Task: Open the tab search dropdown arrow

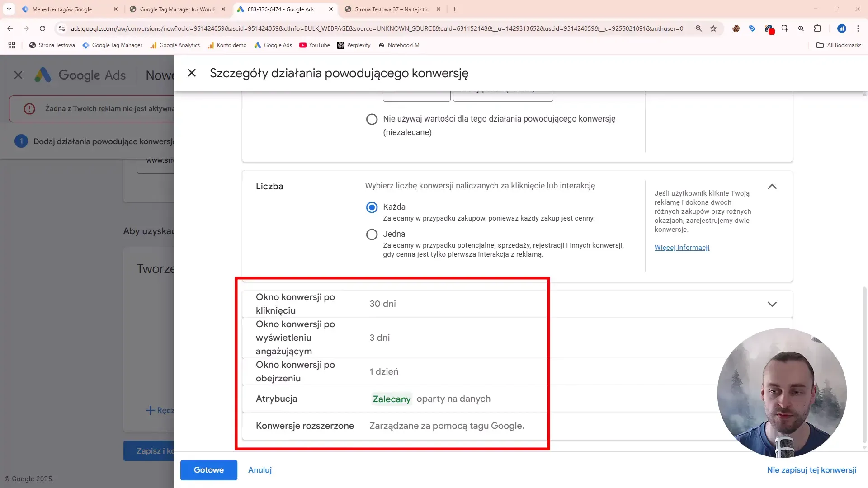Action: tap(9, 9)
